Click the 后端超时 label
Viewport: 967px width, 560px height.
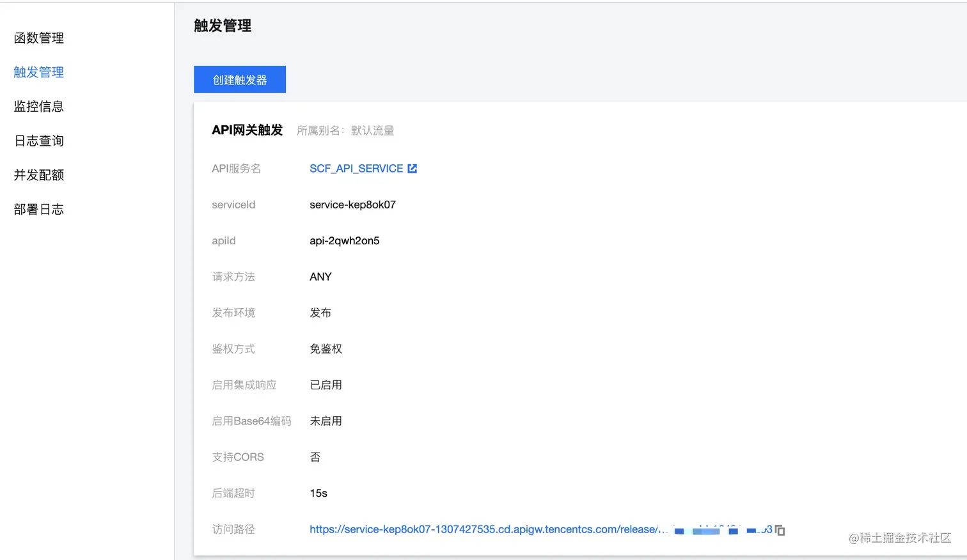click(x=233, y=493)
